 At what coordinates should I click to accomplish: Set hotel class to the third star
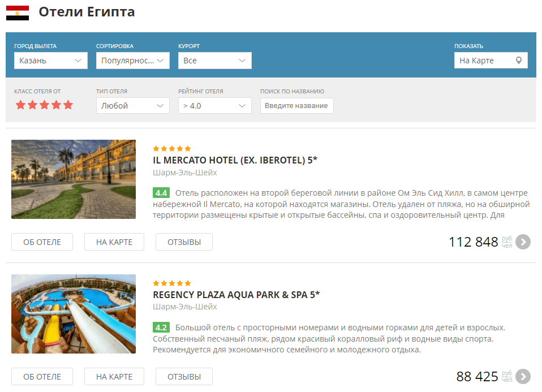[44, 105]
